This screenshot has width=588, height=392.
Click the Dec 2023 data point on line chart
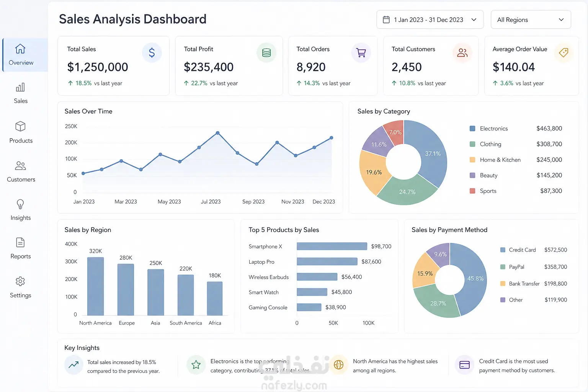pyautogui.click(x=332, y=138)
